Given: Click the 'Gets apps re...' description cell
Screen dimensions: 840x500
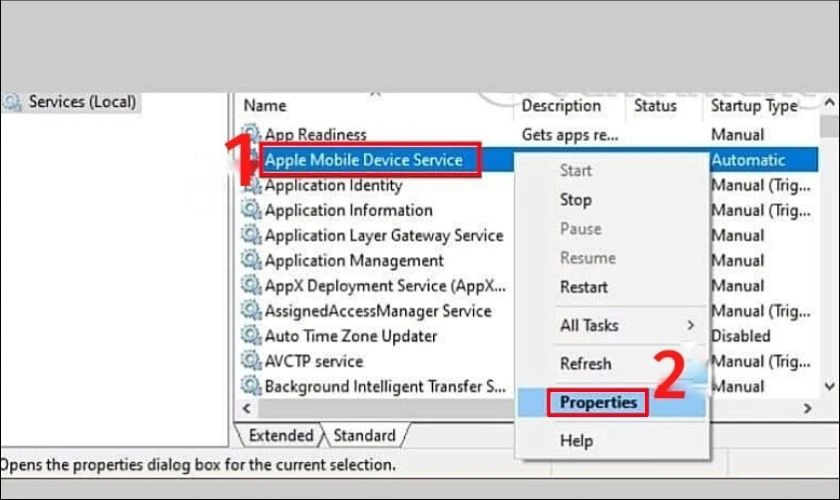Looking at the screenshot, I should (x=570, y=135).
